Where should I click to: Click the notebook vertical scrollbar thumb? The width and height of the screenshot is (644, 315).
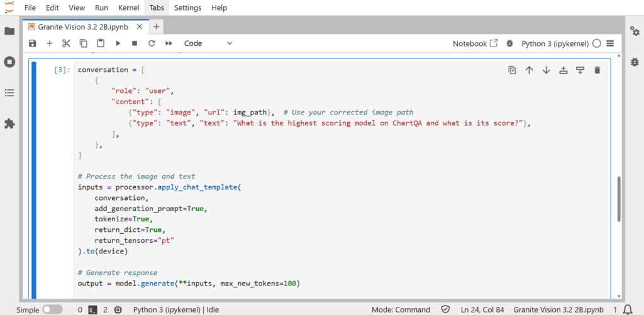tap(619, 199)
